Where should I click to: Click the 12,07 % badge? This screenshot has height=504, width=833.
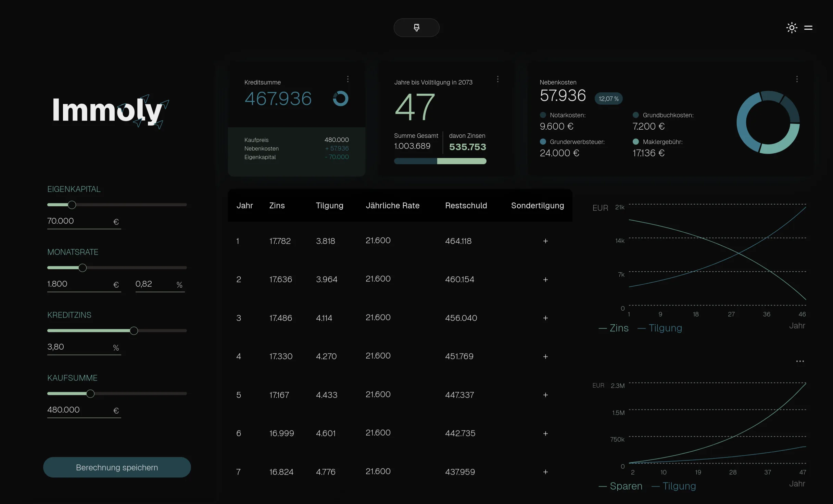click(608, 99)
